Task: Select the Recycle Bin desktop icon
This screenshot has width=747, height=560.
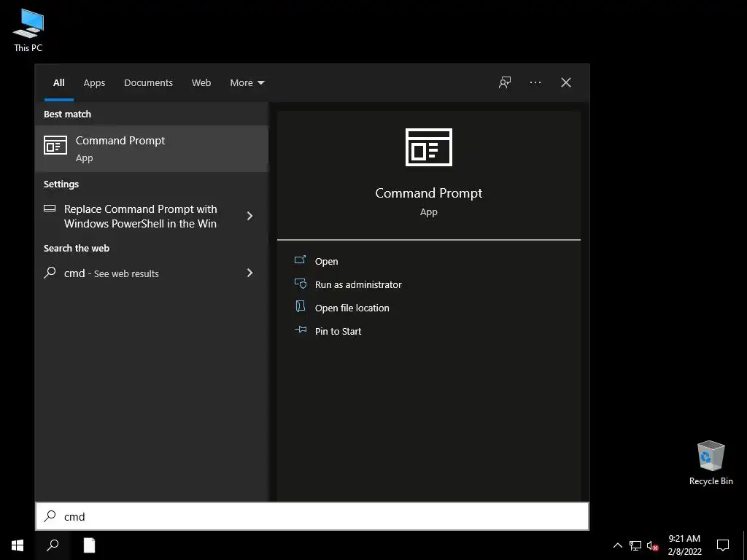Action: tap(711, 463)
